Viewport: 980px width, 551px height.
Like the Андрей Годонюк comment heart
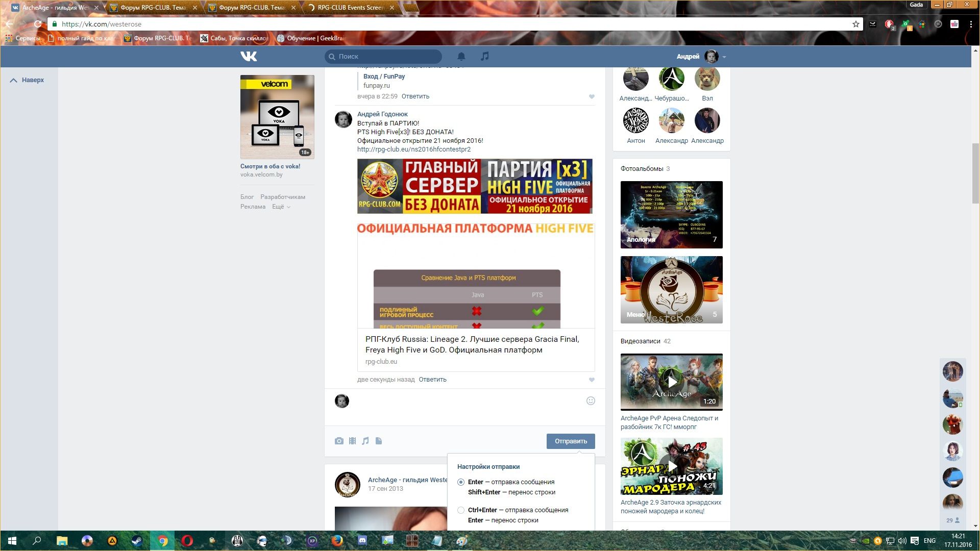tap(592, 380)
